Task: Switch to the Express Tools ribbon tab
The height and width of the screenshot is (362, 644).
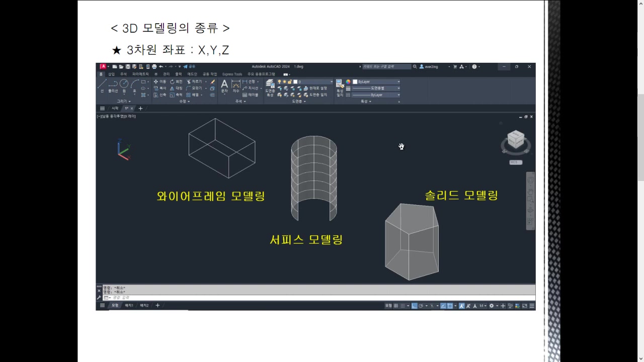Action: click(x=231, y=74)
